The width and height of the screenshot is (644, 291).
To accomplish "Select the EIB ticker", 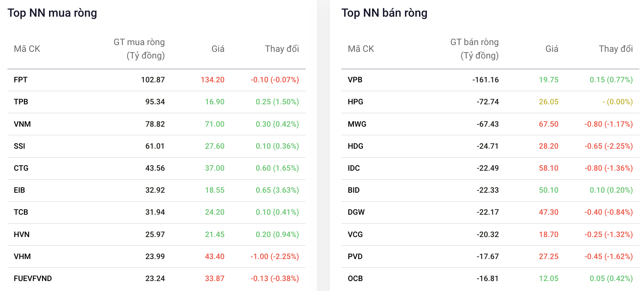I will pyautogui.click(x=20, y=190).
